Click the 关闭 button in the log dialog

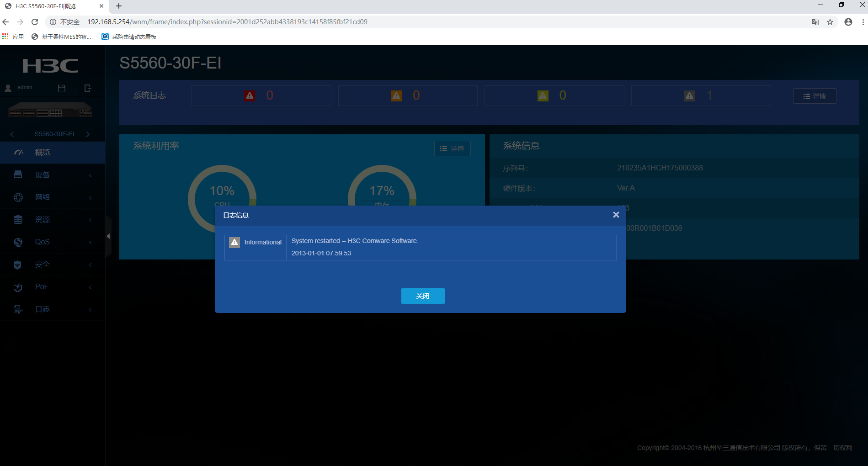pos(423,296)
